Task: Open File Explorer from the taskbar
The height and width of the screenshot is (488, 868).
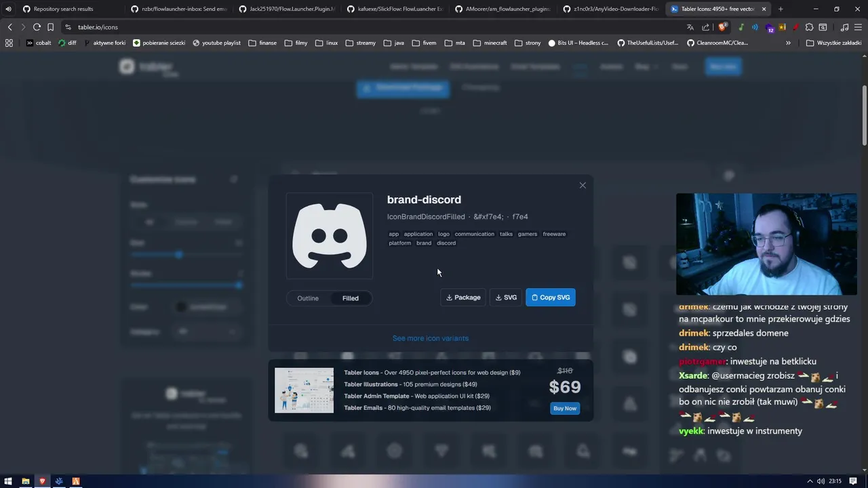Action: click(x=26, y=481)
